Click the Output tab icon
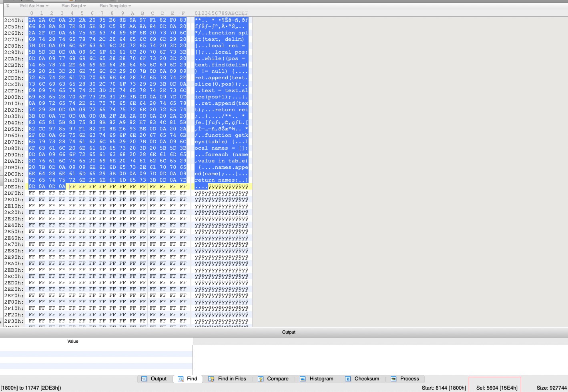The width and height of the screenshot is (568, 392). click(144, 379)
